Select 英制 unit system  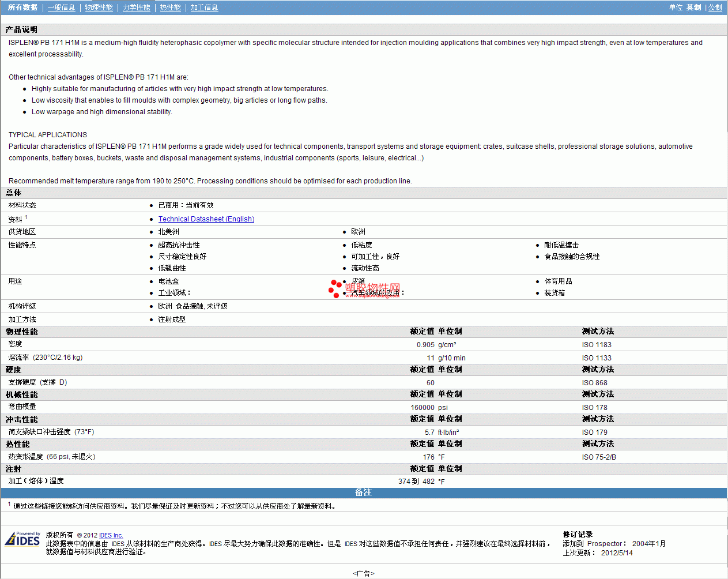[x=693, y=7]
